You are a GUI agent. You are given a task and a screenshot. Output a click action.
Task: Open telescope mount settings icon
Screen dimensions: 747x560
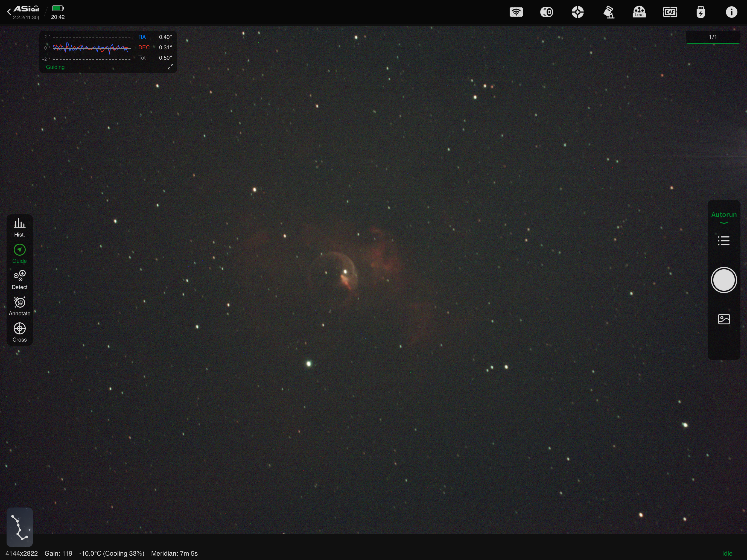[x=609, y=13]
